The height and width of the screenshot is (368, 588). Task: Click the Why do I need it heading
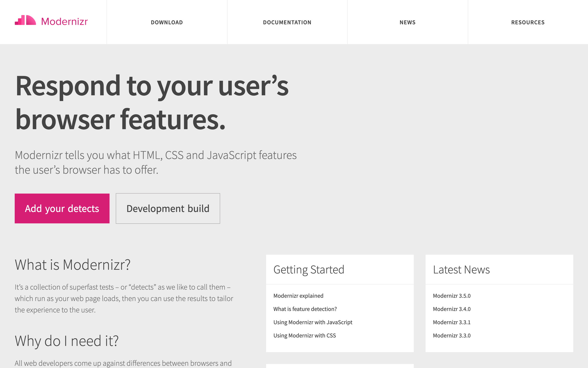67,341
